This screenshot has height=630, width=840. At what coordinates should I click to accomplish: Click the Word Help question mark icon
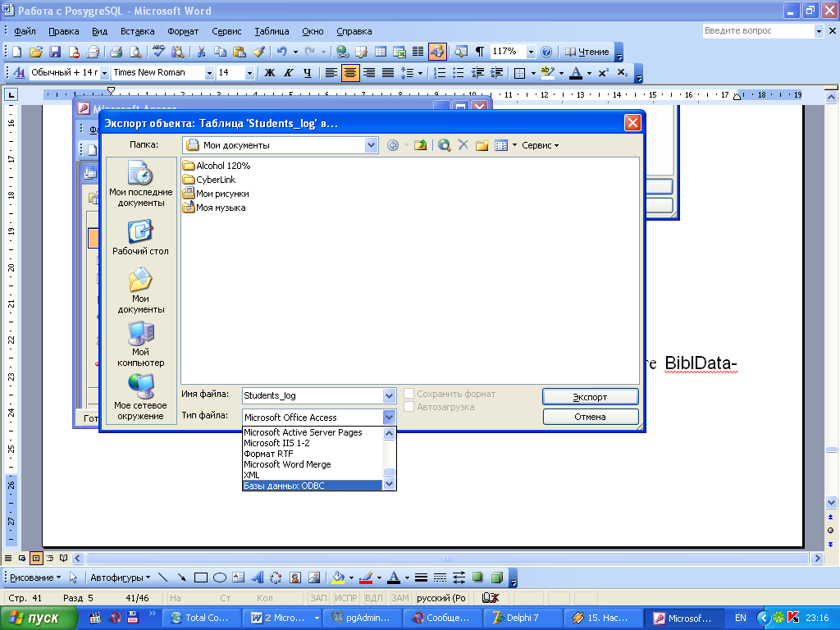click(x=546, y=52)
